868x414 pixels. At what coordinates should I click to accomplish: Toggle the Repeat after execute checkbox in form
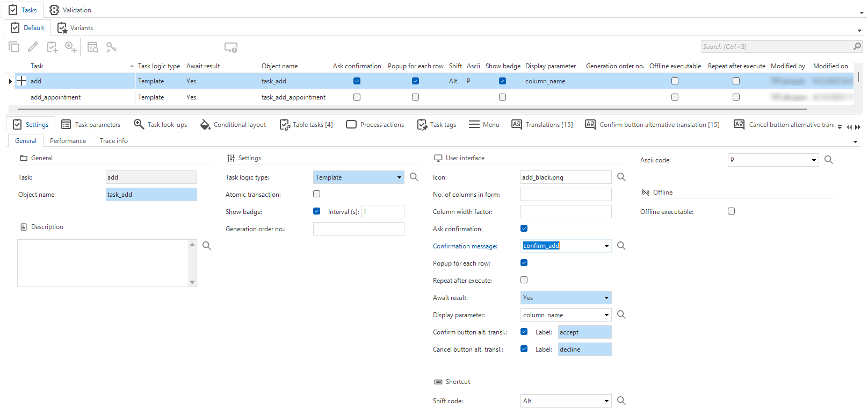coord(524,280)
